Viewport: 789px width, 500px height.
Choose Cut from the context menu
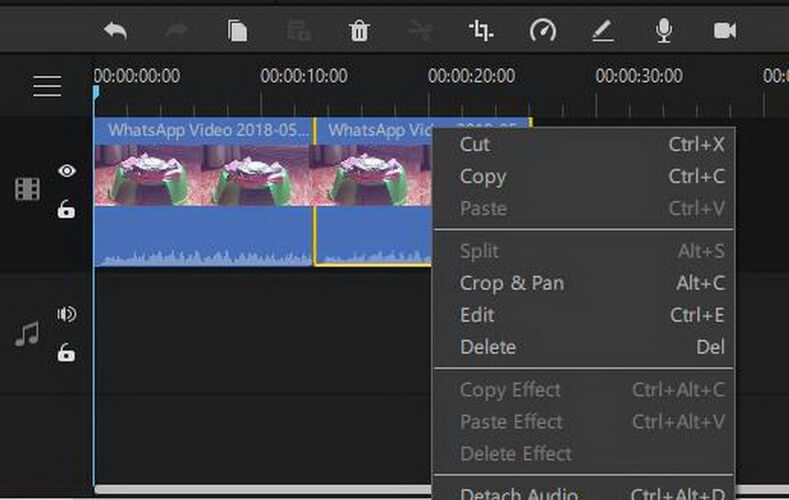(584, 145)
